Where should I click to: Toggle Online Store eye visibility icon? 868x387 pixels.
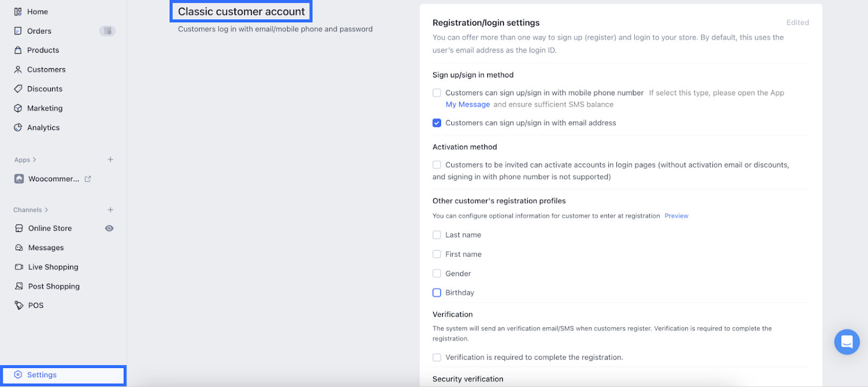pos(109,228)
